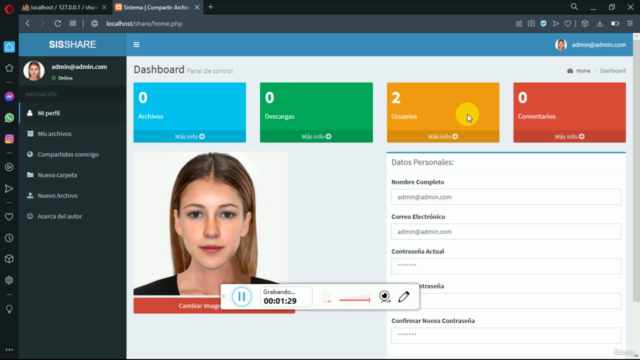This screenshot has height=360, width=640.
Task: Click sidebar user avatar thumbnail
Action: (x=34, y=71)
